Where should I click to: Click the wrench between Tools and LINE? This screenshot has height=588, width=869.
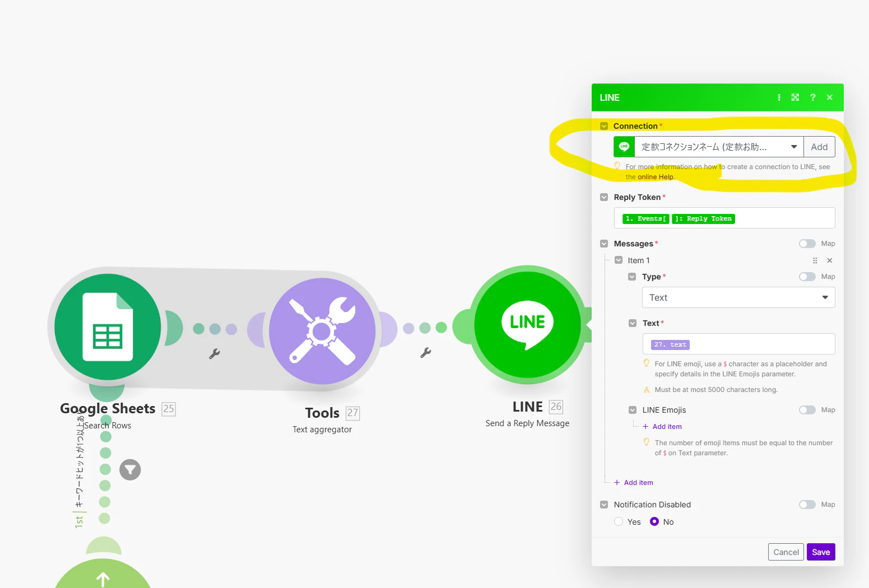(426, 352)
